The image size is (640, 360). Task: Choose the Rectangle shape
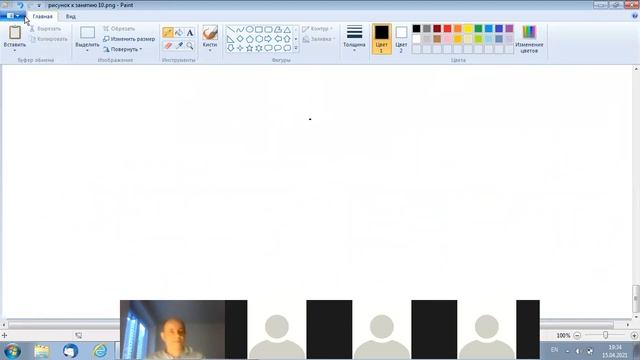click(x=259, y=29)
